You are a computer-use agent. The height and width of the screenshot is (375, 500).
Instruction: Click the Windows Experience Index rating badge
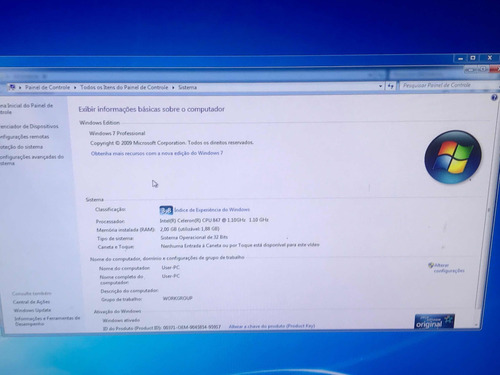(x=166, y=210)
